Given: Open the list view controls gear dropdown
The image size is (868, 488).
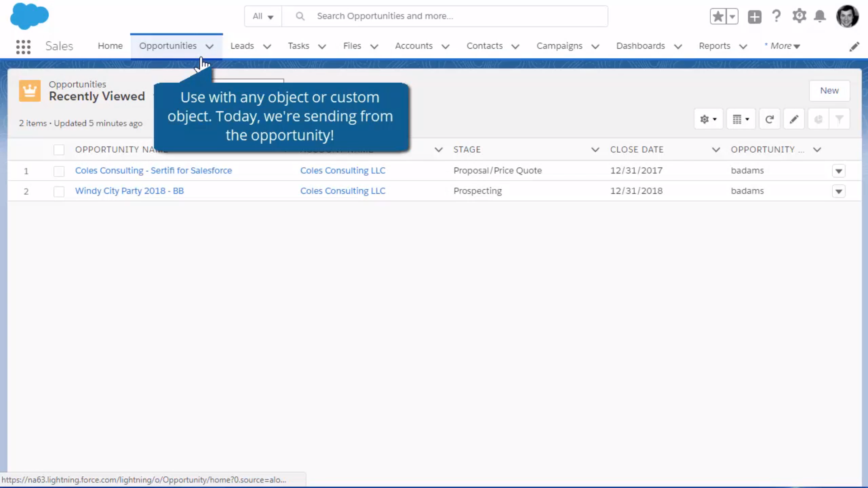Looking at the screenshot, I should click(x=708, y=118).
